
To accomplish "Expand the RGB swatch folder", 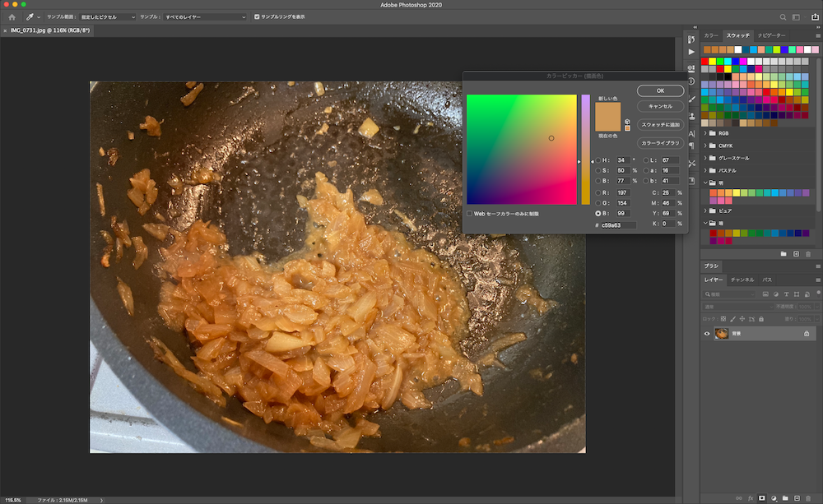I will tap(705, 133).
